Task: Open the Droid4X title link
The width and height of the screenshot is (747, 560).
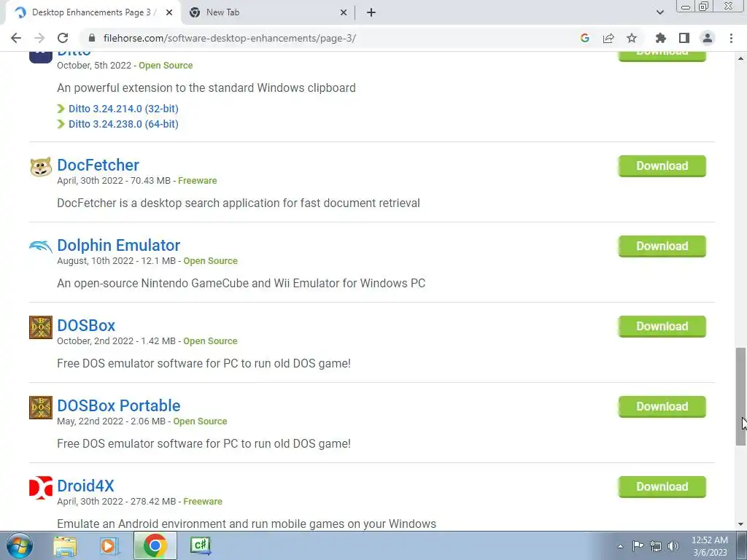Action: (x=86, y=486)
